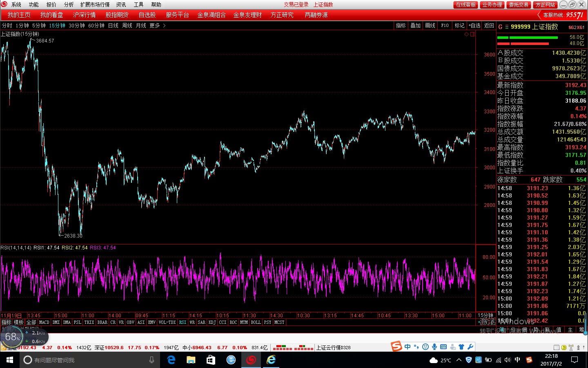Switch to 股指期货 tab

coord(117,15)
